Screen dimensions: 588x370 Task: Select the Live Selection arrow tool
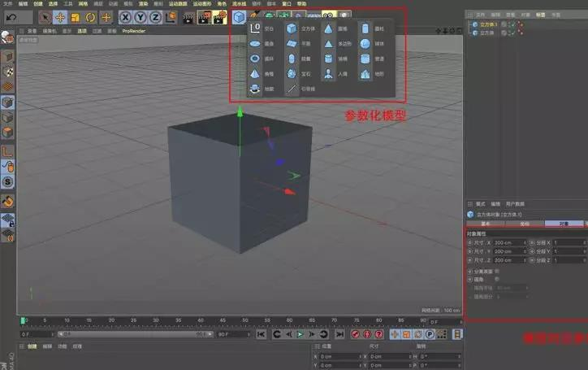45,17
